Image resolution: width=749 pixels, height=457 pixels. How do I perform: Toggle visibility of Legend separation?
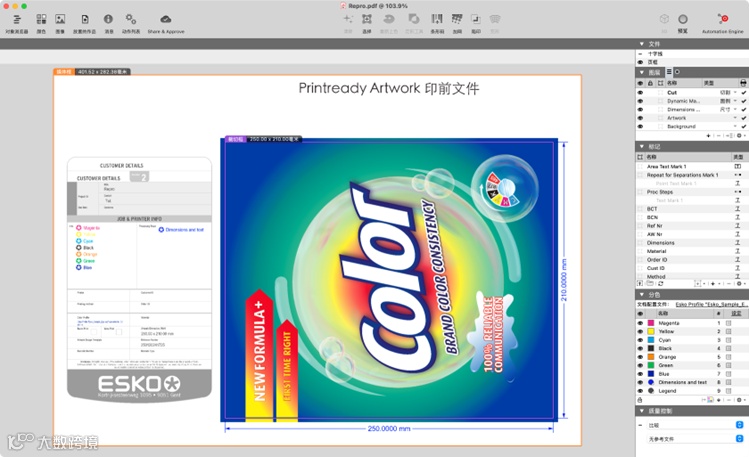coord(640,391)
